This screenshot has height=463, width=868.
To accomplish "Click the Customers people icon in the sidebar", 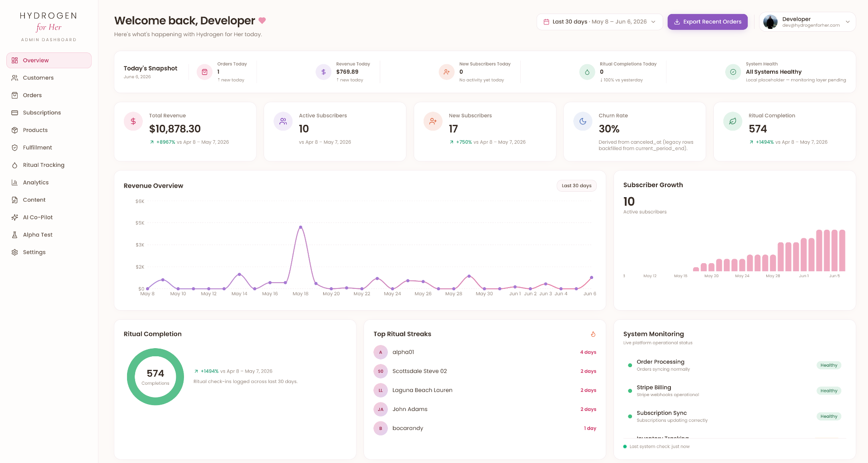I will click(14, 78).
